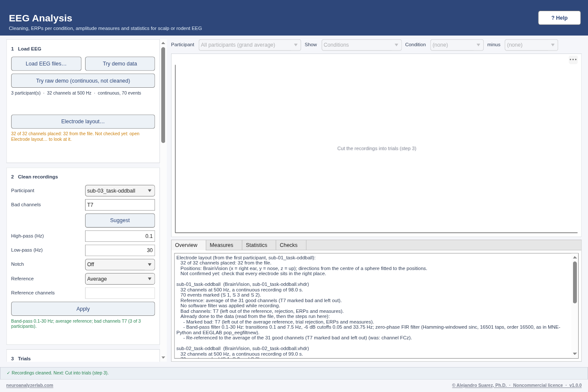Open the neuroanalyzerlab.com link
The height and width of the screenshot is (392, 588).
(x=30, y=386)
